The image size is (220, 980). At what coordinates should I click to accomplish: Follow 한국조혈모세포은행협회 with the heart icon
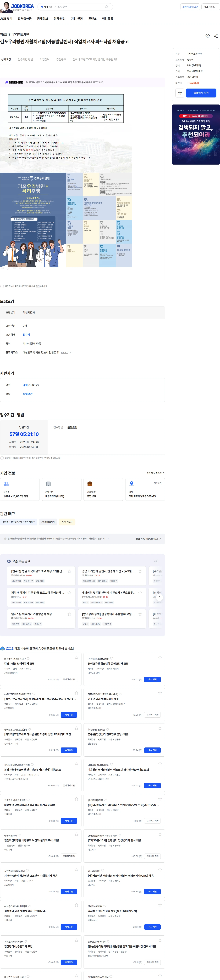[x=30, y=729]
